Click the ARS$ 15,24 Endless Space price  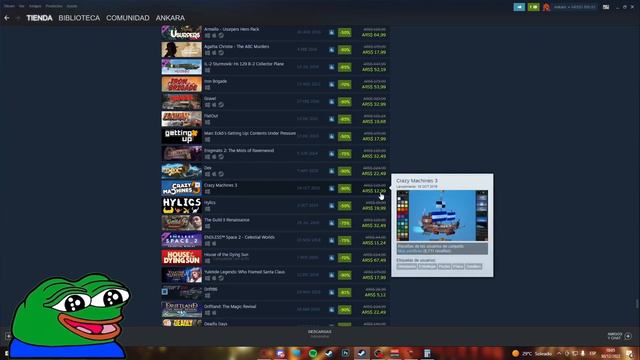pyautogui.click(x=374, y=243)
